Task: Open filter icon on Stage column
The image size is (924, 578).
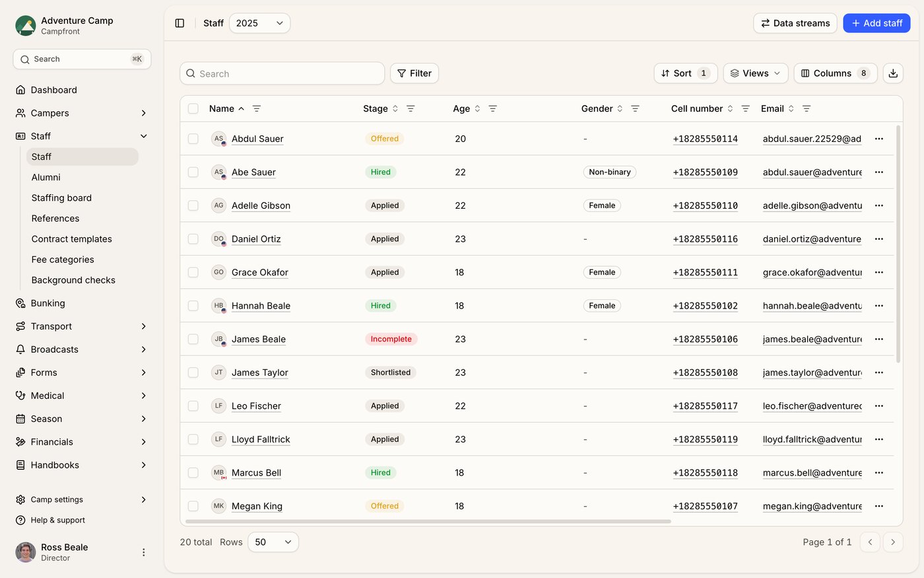Action: tap(411, 108)
